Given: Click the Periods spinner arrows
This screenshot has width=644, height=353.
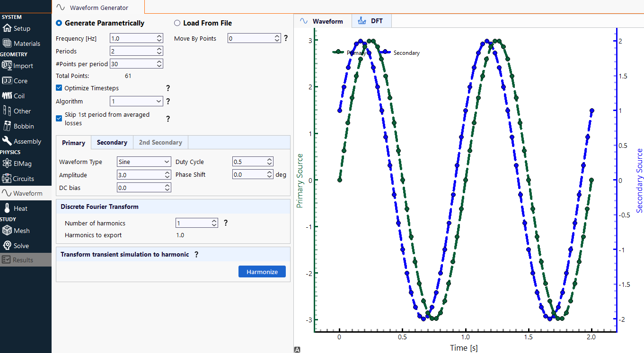Looking at the screenshot, I should (x=159, y=51).
